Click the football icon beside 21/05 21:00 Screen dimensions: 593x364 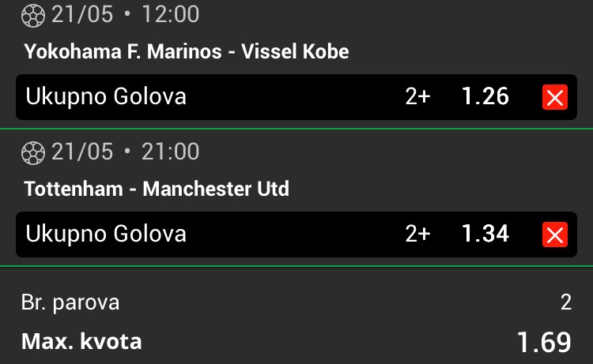click(x=33, y=152)
